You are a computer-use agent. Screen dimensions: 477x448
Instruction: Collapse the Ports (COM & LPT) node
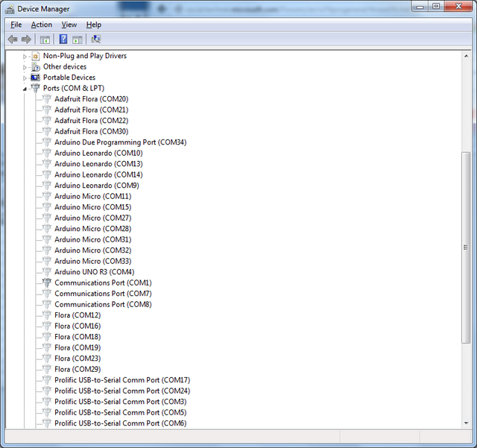pyautogui.click(x=25, y=89)
